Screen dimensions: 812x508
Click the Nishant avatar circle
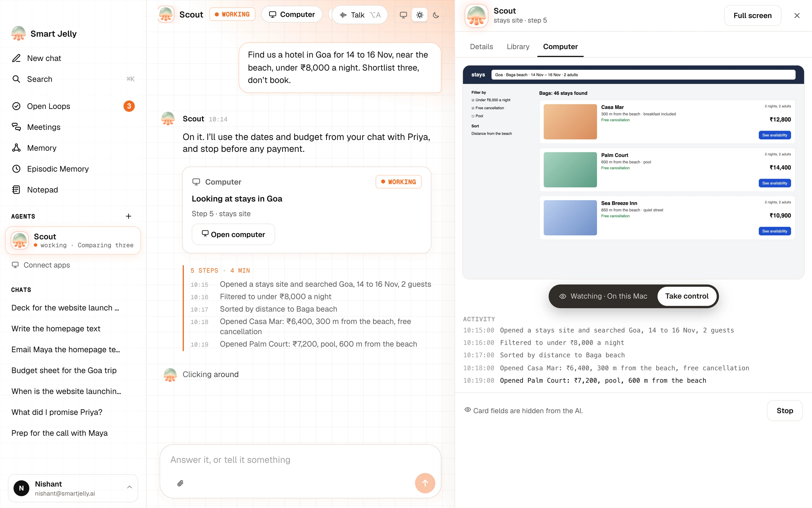[21, 488]
